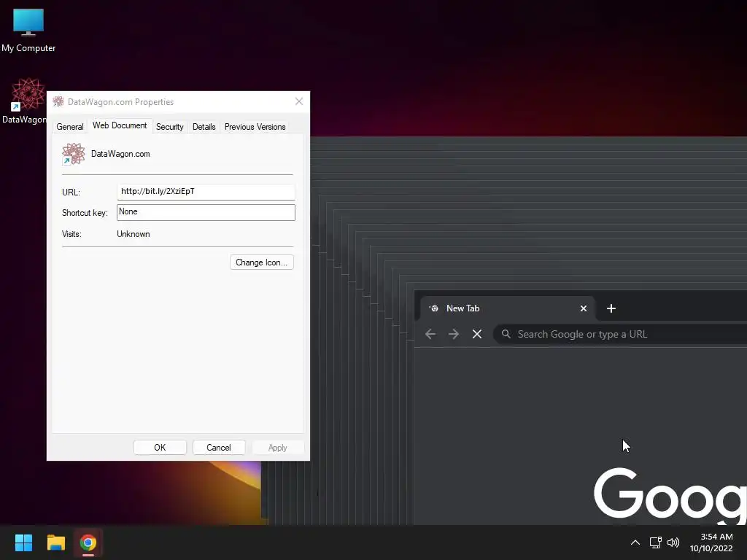
Task: Cancel the Properties dialog
Action: click(x=219, y=448)
